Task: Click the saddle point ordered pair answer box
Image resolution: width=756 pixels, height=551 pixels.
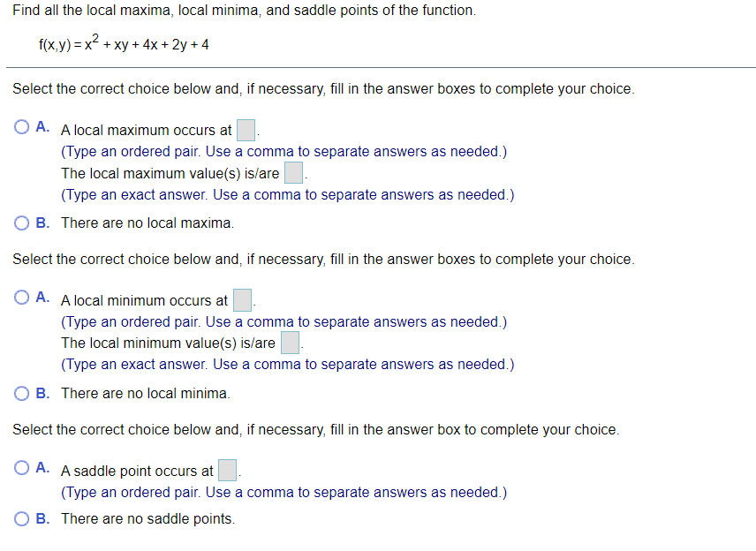Action: coord(227,470)
